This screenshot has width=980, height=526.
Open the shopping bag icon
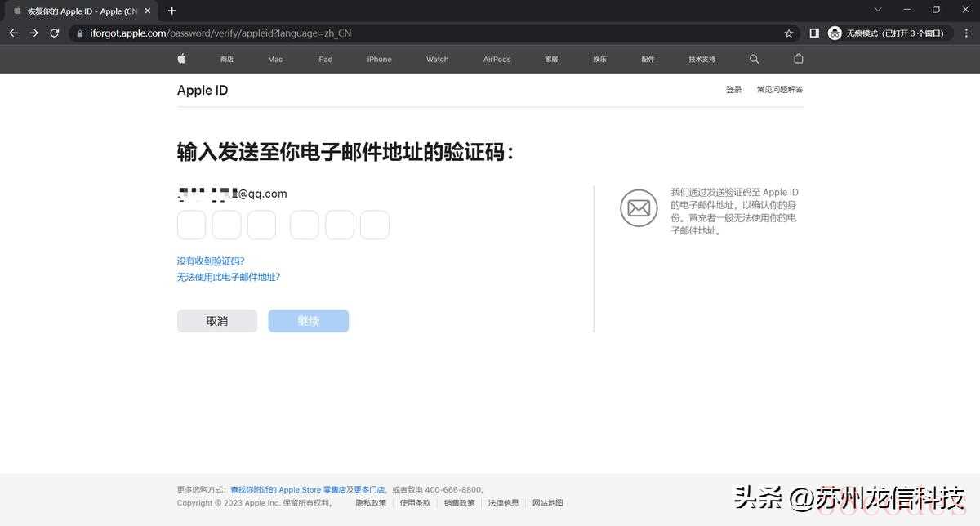click(799, 59)
